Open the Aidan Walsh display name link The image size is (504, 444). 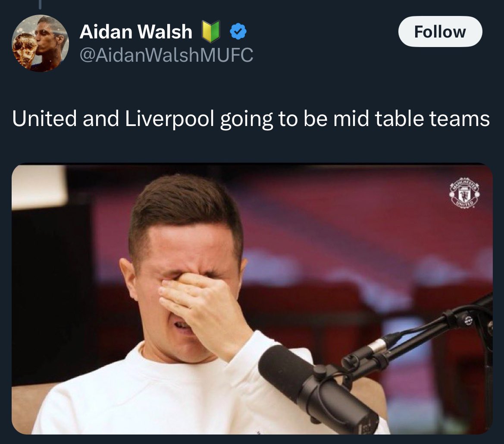136,31
